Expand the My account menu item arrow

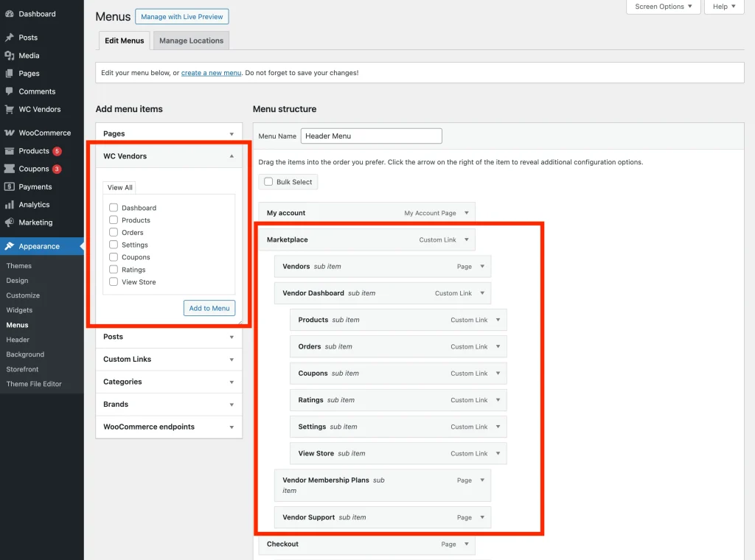pos(467,213)
